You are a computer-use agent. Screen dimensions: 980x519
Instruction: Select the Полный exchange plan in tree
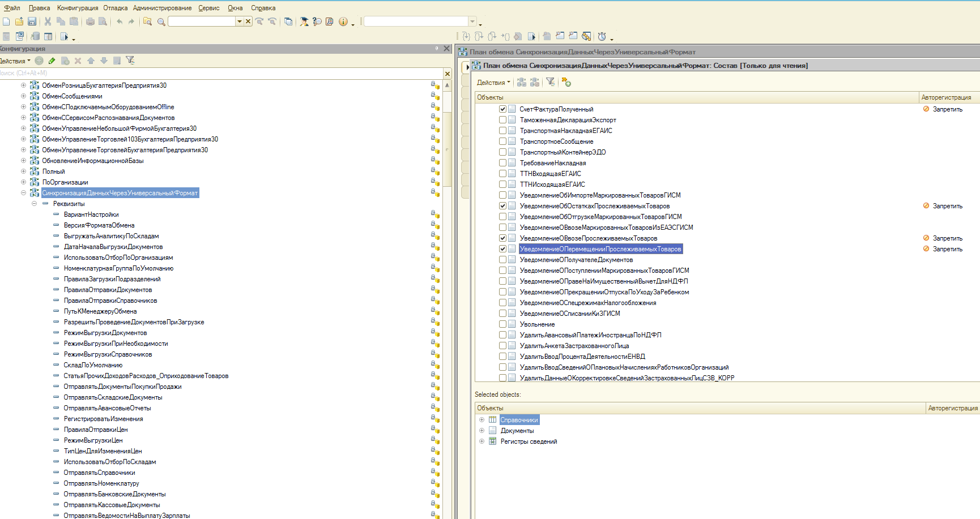(53, 171)
